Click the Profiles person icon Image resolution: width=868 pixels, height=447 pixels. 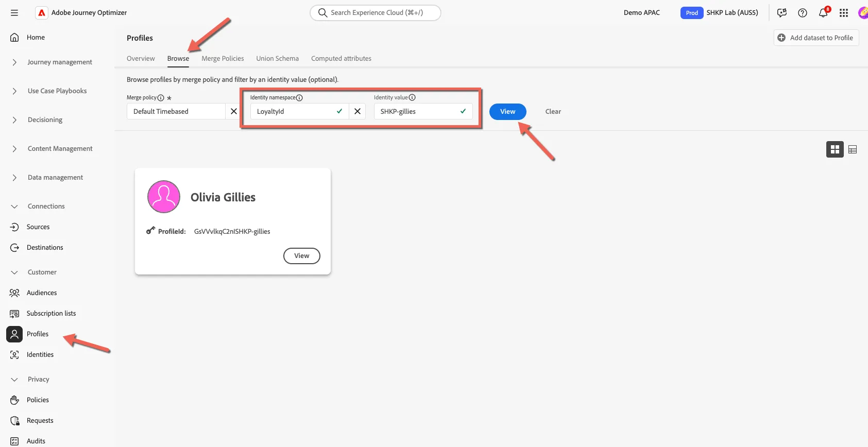tap(14, 334)
